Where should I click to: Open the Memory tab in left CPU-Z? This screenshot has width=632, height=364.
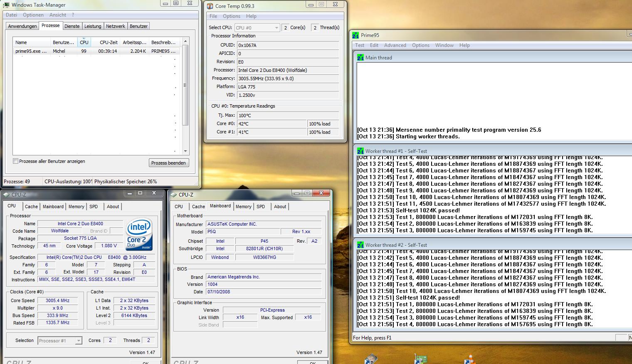77,207
